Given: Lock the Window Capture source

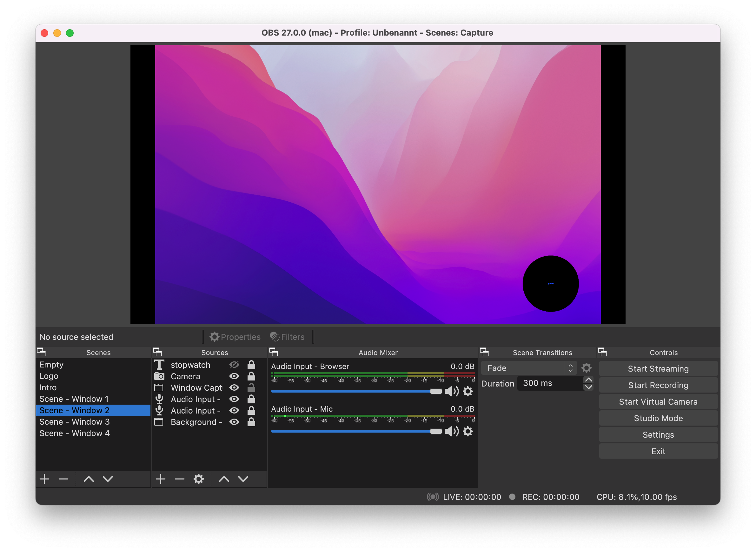Looking at the screenshot, I should [251, 387].
